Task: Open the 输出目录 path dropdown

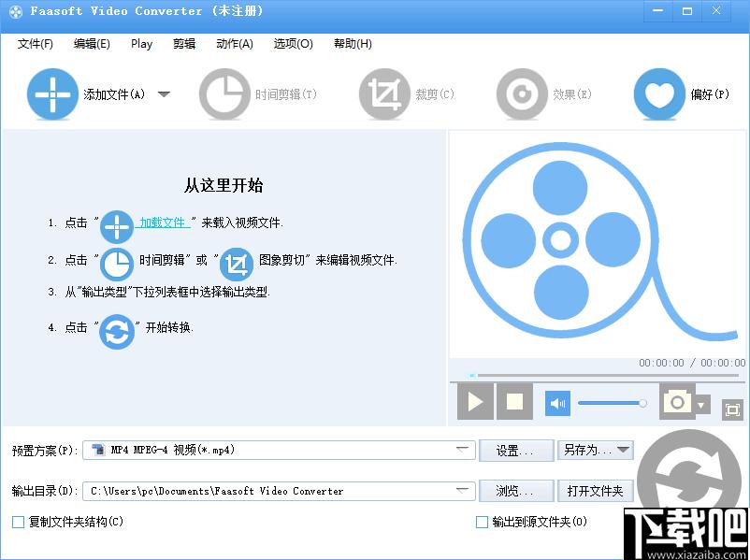Action: (462, 491)
